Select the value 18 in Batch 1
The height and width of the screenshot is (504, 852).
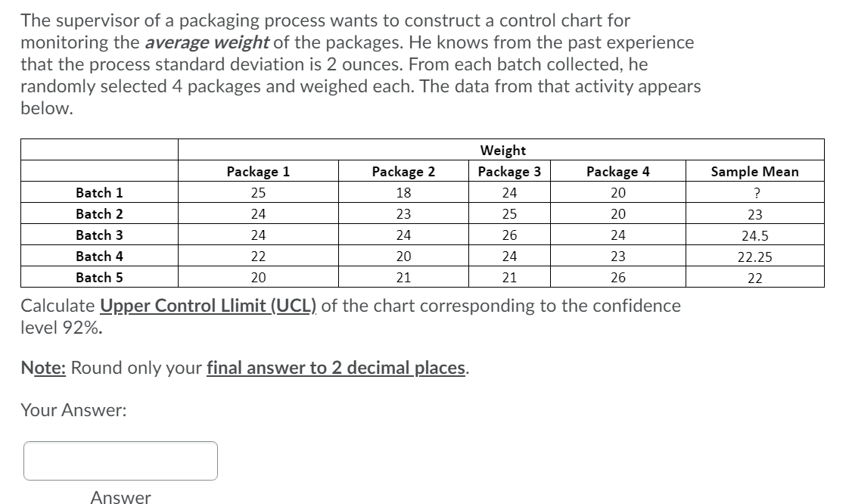(x=402, y=192)
